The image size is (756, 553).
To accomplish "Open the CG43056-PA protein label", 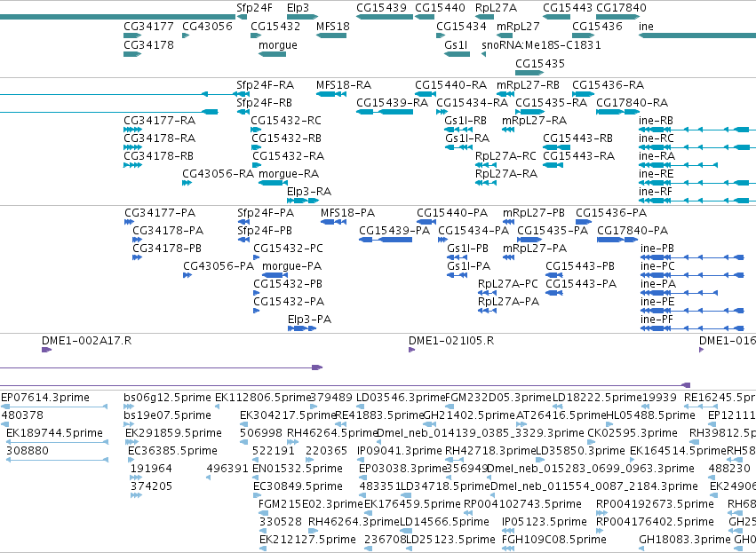I will [x=219, y=266].
